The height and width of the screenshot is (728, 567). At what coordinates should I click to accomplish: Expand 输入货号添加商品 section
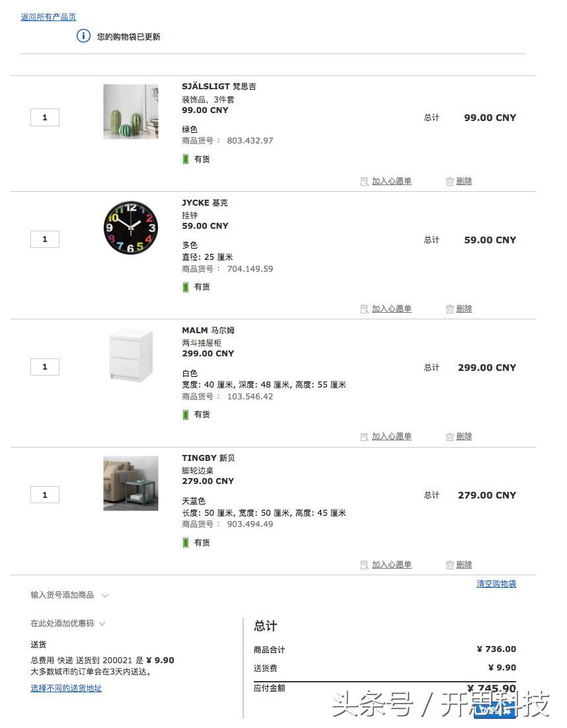66,595
